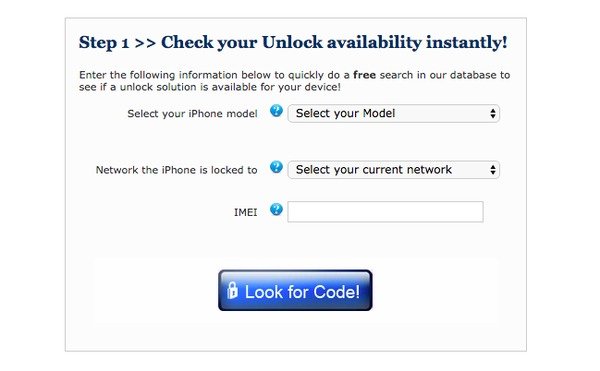Open the help icon for locked network
Image resolution: width=600 pixels, height=371 pixels.
click(x=276, y=167)
